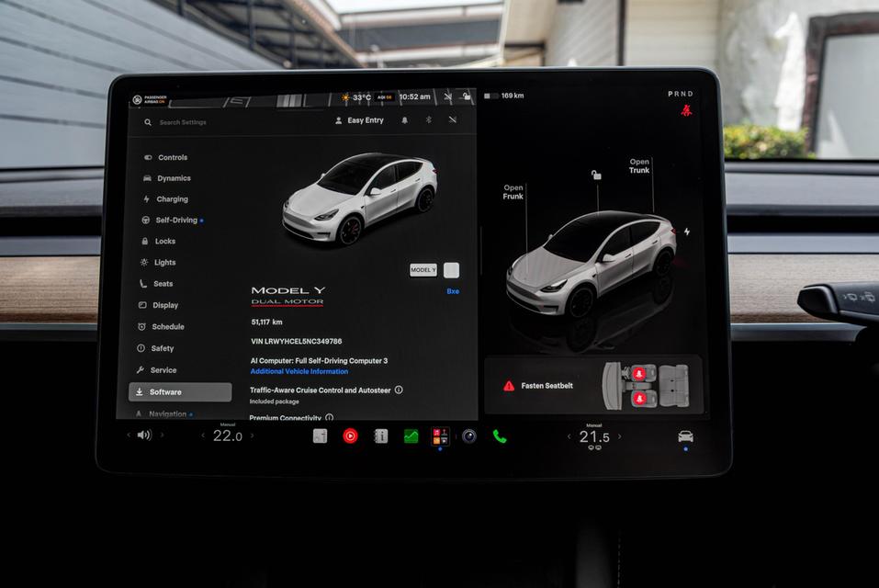Click the blue Bxe vehicle name link
Screen dimensions: 879x588
click(x=453, y=291)
